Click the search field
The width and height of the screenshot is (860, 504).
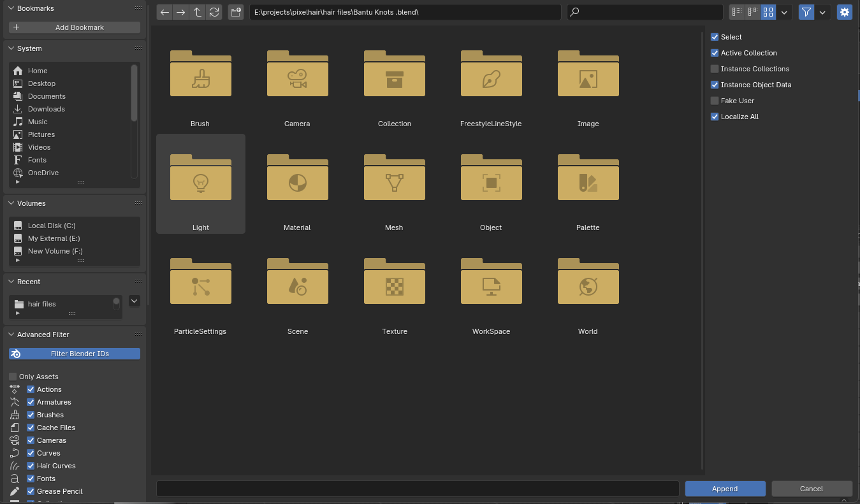pos(645,12)
